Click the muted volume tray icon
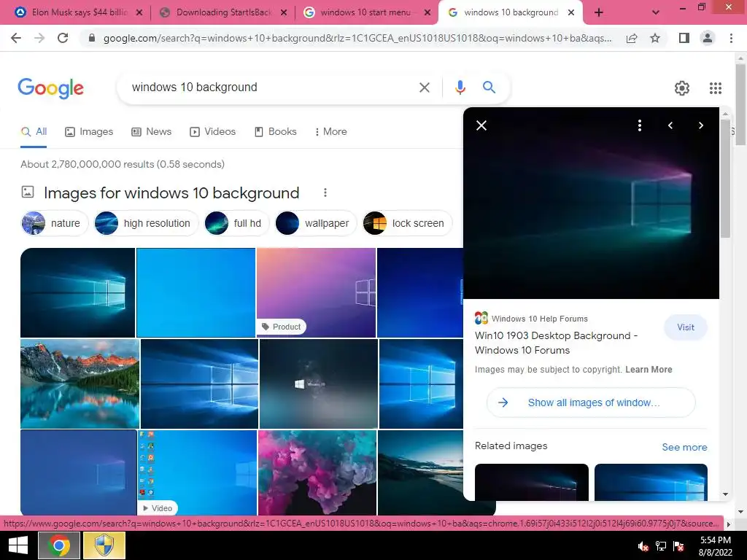The image size is (747, 560). coord(643,546)
